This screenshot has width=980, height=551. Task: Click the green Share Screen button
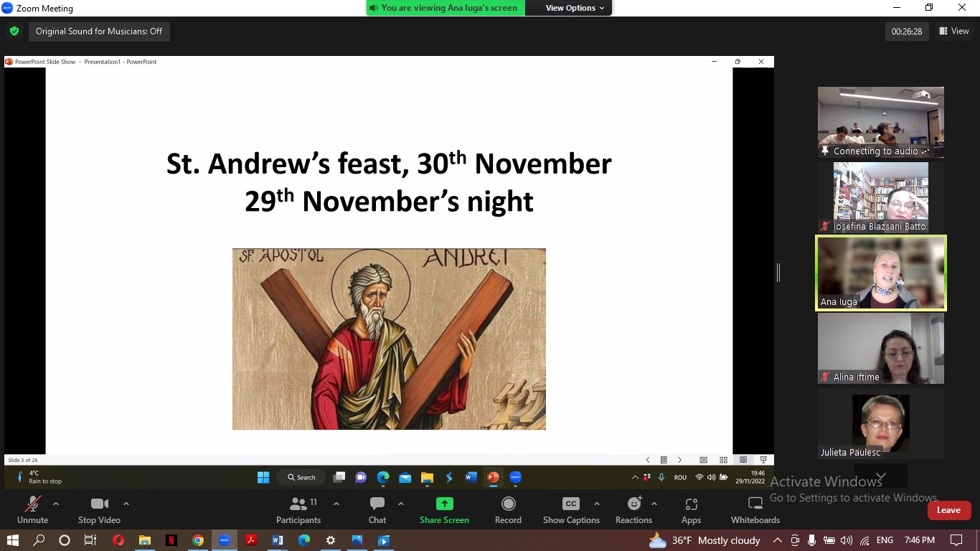click(444, 510)
